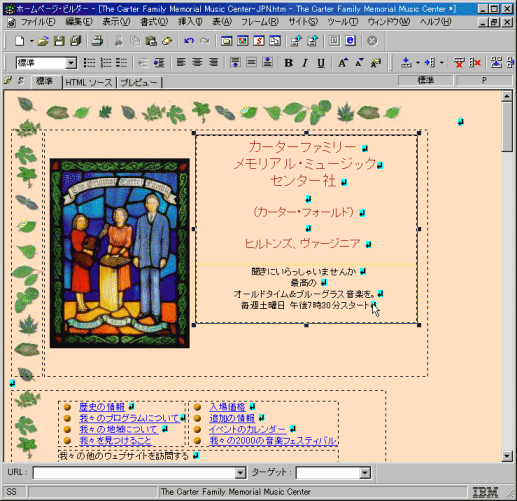Open the ファイル(F) menu

pyautogui.click(x=38, y=22)
